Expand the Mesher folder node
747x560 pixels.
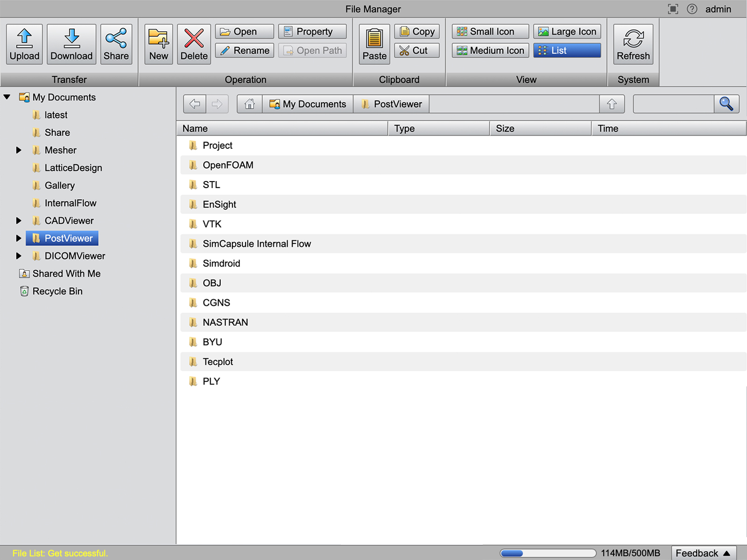19,150
